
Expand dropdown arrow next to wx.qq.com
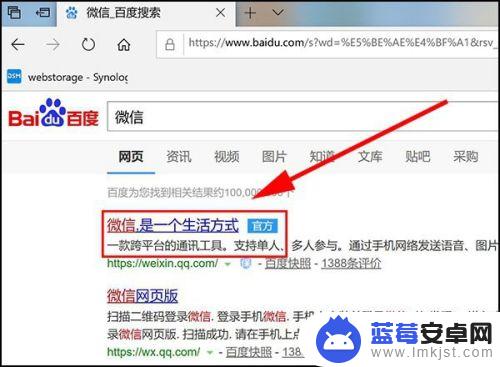[x=210, y=352]
